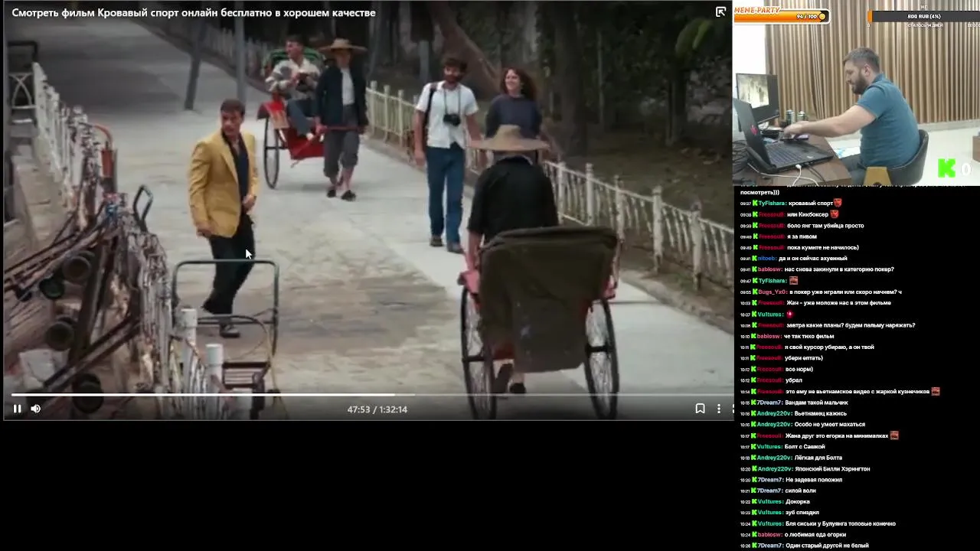Click message 'Японский Билли Хэррингтон'
This screenshot has width=980, height=551.
coord(832,468)
